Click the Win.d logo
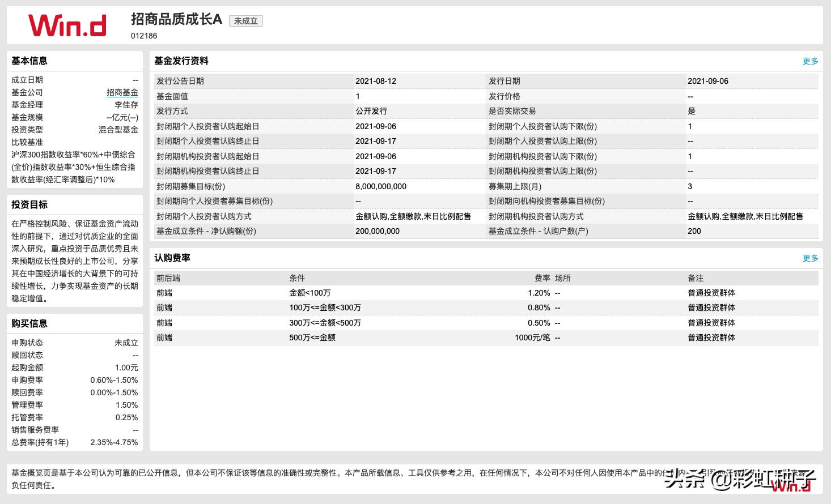The width and height of the screenshot is (831, 504). pyautogui.click(x=67, y=25)
